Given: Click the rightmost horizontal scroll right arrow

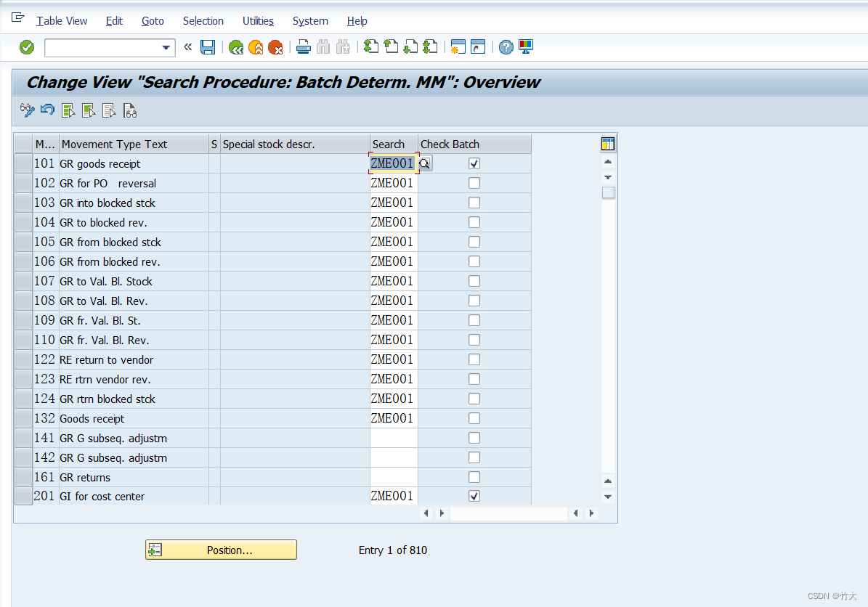Looking at the screenshot, I should coord(591,513).
